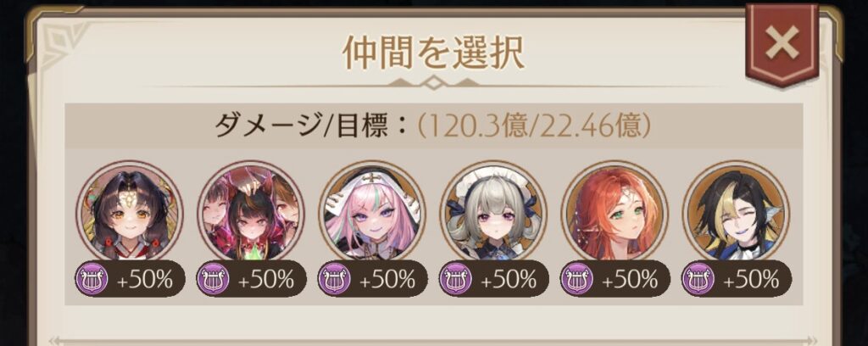Close the 仲間を選択 dialog
The width and height of the screenshot is (868, 346).
coord(781,43)
